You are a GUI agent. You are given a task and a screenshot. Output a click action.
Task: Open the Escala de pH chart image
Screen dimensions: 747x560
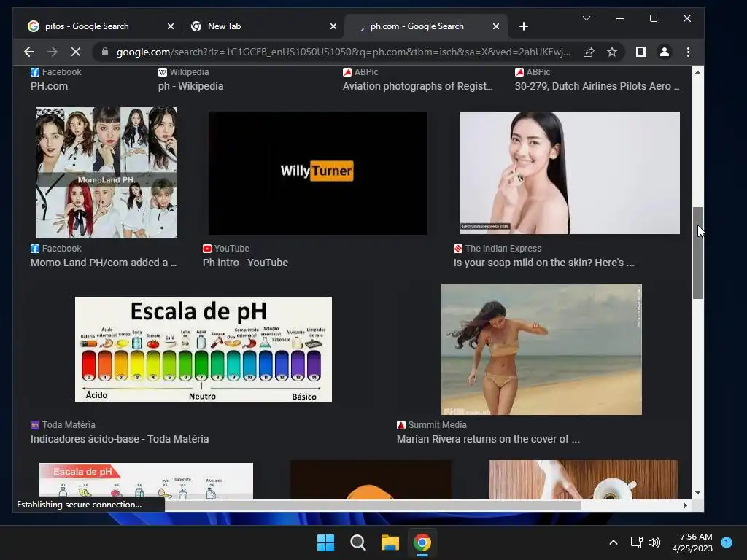[x=204, y=349]
